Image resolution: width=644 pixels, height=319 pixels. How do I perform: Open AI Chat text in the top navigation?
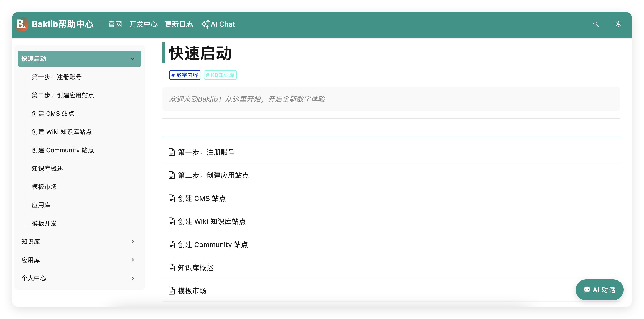pos(223,24)
